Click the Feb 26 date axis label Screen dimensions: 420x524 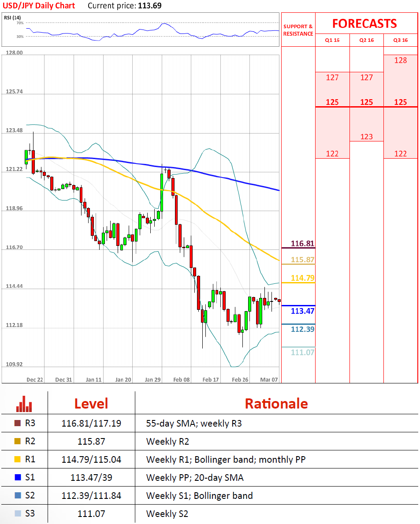pos(240,379)
